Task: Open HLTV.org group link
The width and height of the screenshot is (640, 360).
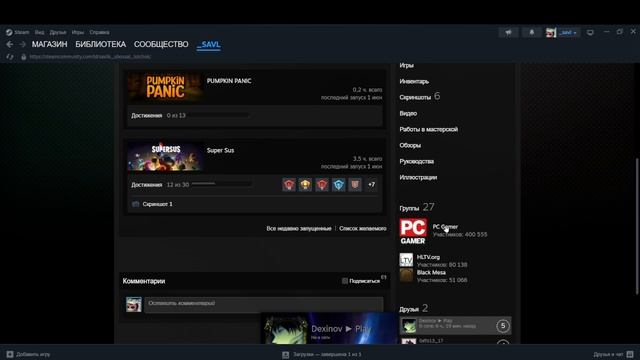Action: click(x=428, y=257)
